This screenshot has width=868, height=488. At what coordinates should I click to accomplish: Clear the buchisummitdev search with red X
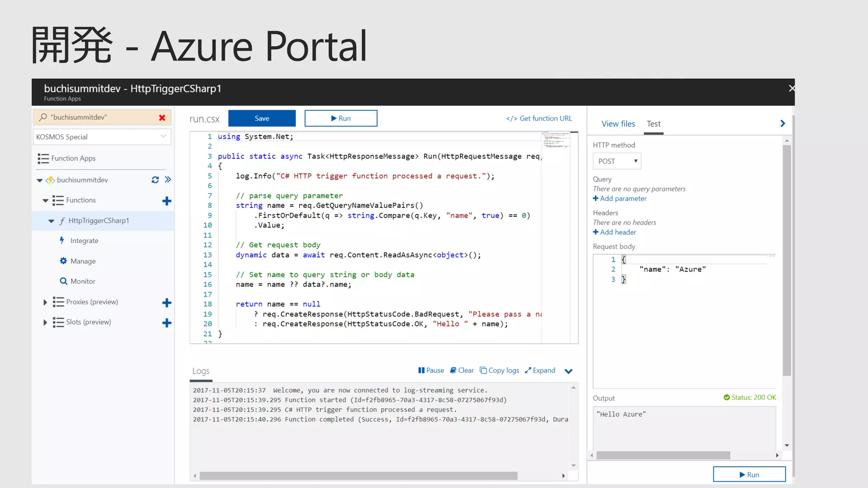pyautogui.click(x=162, y=118)
